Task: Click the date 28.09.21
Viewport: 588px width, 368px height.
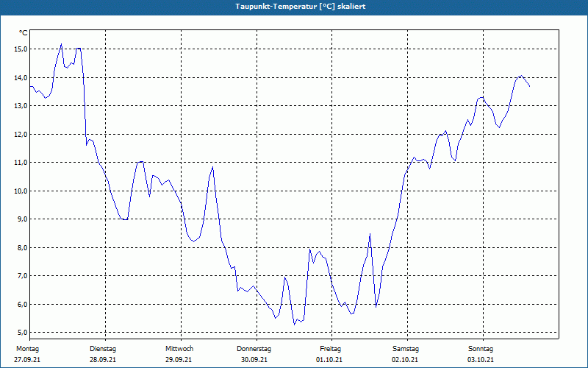Action: coord(103,360)
